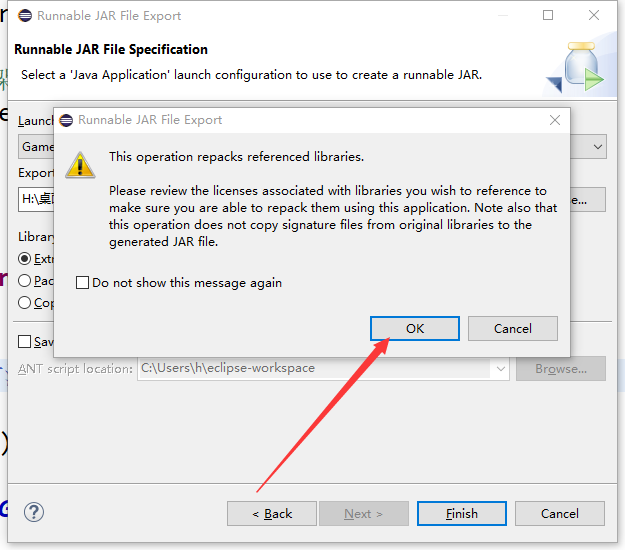
Task: Close the outer Runnable JAR Export wizard
Action: point(594,15)
